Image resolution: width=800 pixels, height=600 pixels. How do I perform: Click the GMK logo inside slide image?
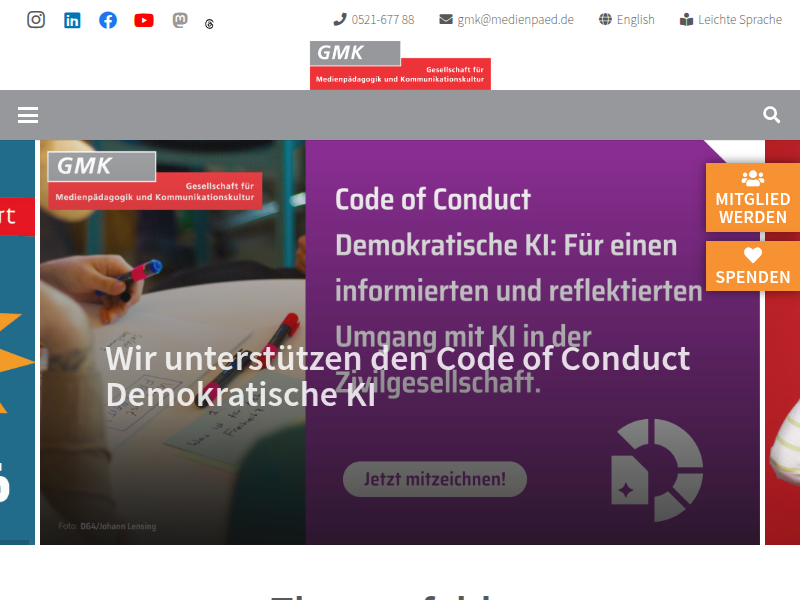[x=155, y=181]
